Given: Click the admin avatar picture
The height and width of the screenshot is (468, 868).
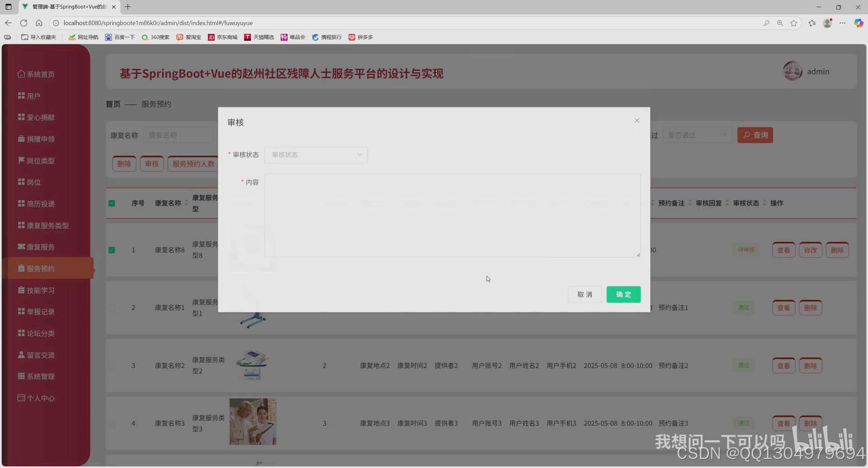Looking at the screenshot, I should 793,71.
